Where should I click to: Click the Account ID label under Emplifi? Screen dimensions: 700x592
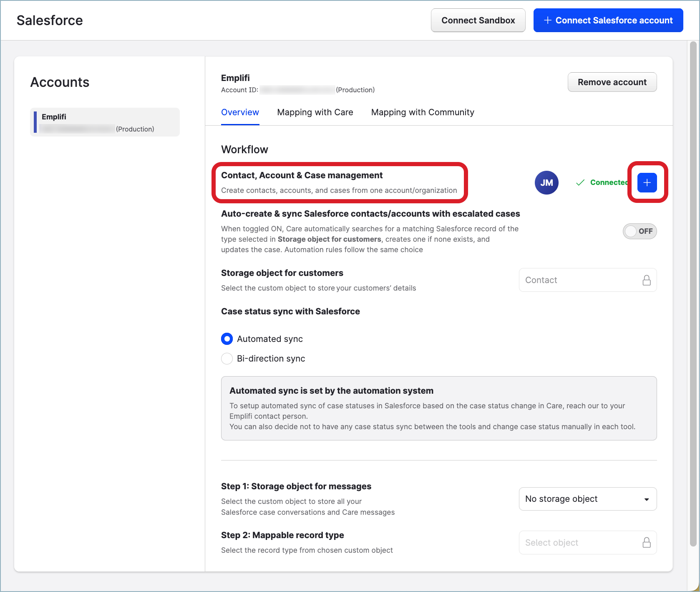coord(240,90)
